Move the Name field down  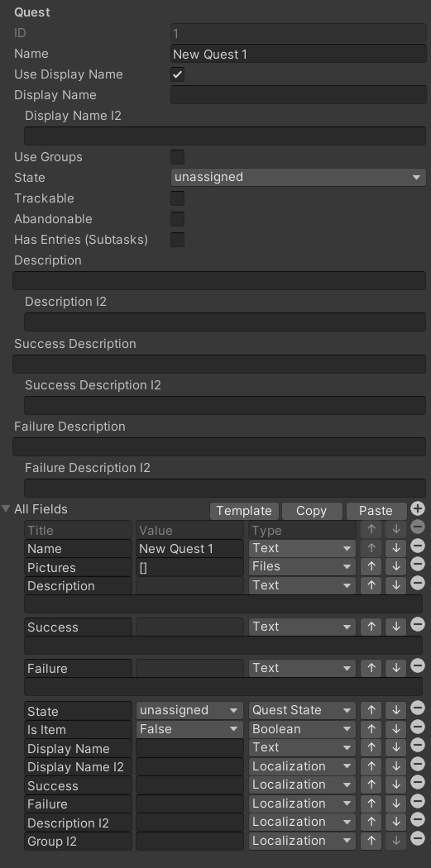point(395,548)
